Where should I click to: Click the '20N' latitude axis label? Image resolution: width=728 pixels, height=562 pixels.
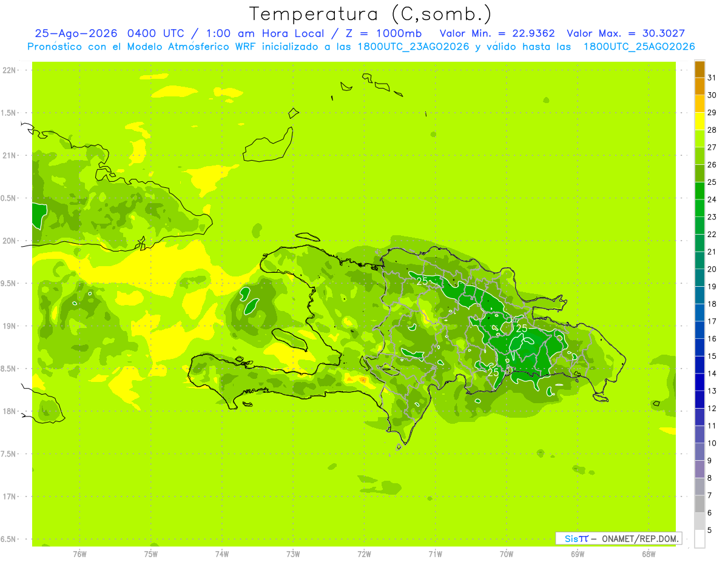click(x=10, y=241)
